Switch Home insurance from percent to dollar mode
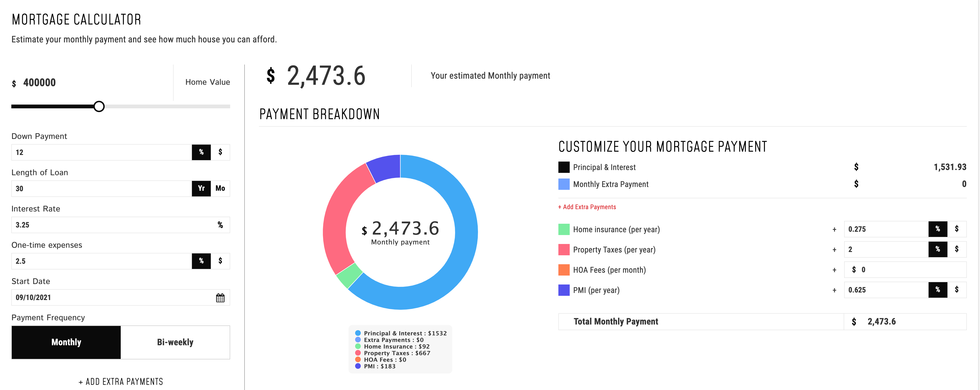The width and height of the screenshot is (980, 390). point(957,229)
